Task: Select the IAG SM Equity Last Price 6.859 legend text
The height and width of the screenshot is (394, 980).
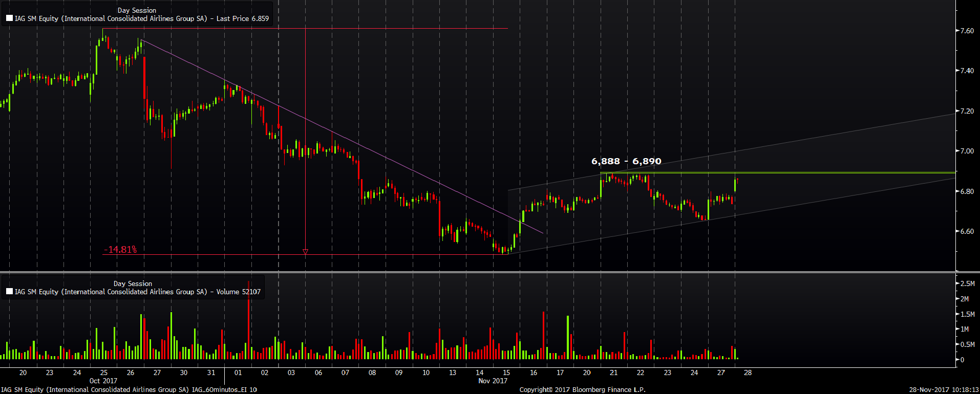Action: [142, 18]
